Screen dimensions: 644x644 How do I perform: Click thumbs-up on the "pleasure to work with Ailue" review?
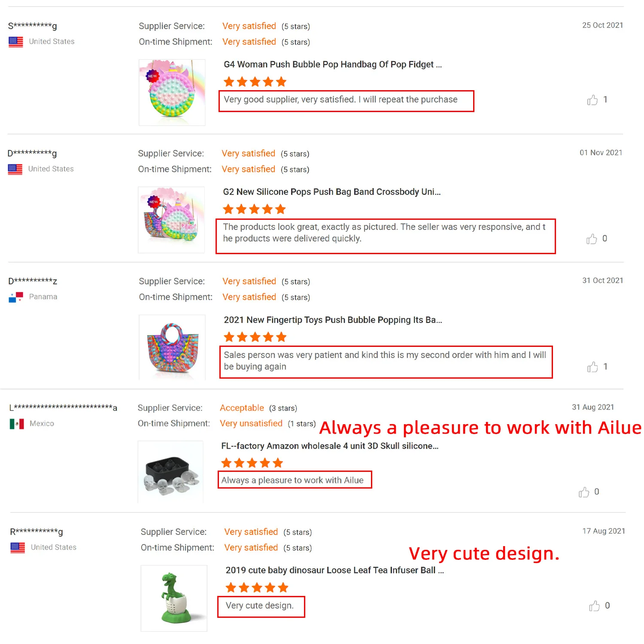[584, 492]
